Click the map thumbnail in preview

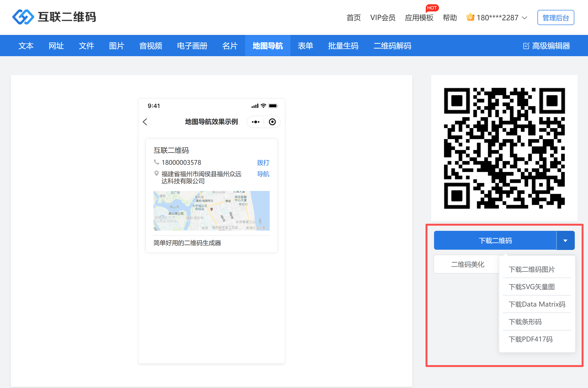[211, 211]
